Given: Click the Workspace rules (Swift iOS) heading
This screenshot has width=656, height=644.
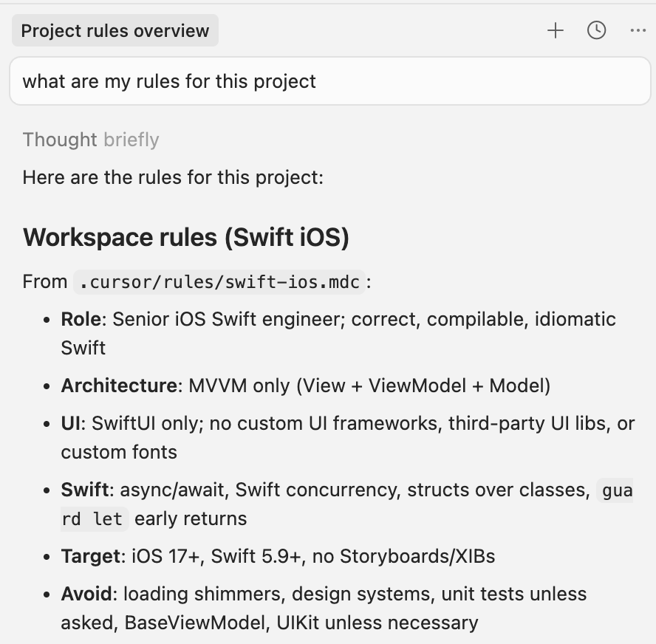Looking at the screenshot, I should (x=185, y=237).
